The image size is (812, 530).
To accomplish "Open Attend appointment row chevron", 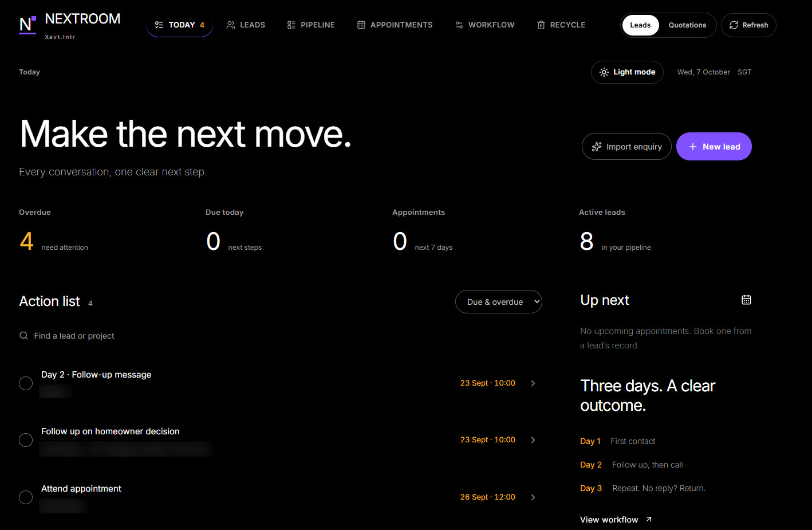I will [x=533, y=497].
